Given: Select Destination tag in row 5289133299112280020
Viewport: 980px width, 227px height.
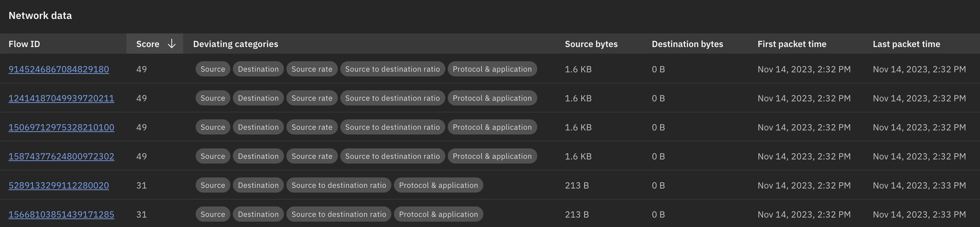Looking at the screenshot, I should [258, 185].
